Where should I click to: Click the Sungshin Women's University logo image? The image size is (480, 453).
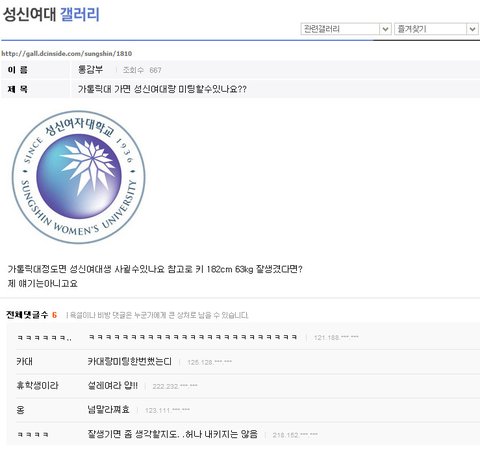pos(79,177)
